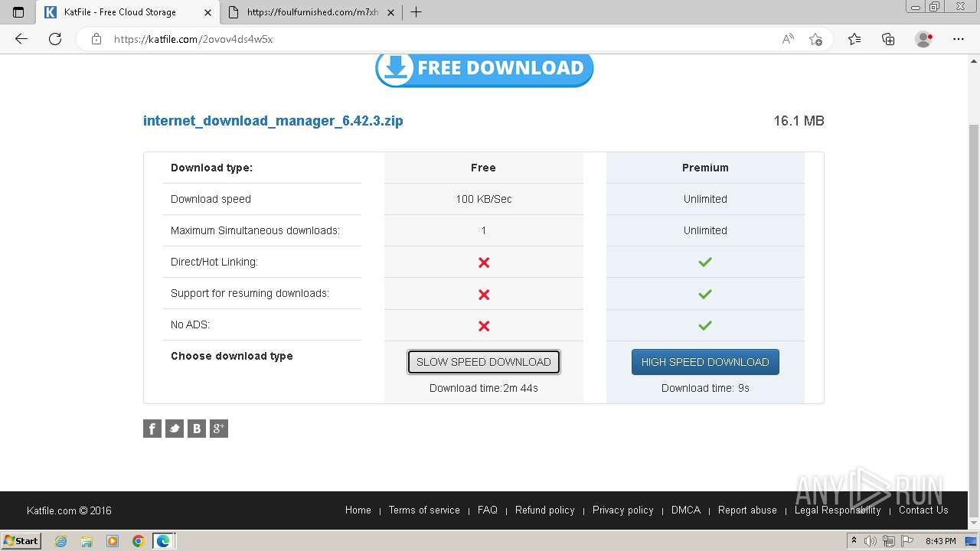Open the browser profile menu
Image resolution: width=980 pixels, height=551 pixels.
tap(924, 39)
